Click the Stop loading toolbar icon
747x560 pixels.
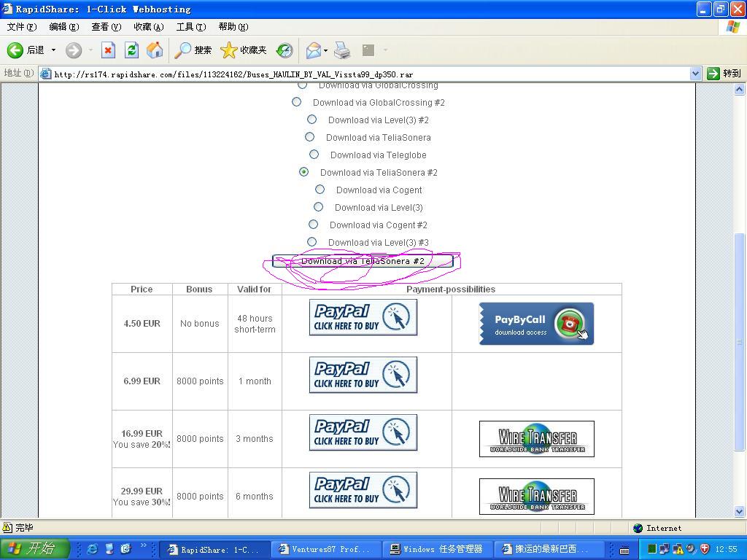pyautogui.click(x=108, y=50)
